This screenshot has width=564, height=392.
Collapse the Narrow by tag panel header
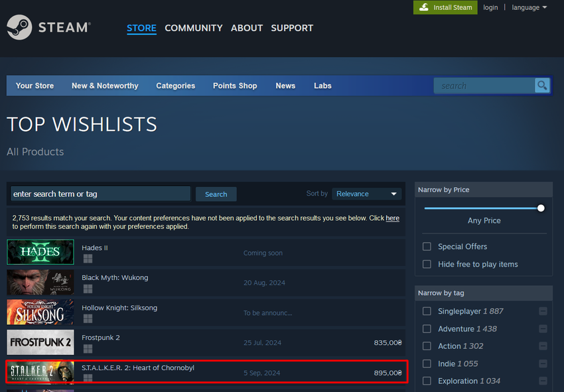pyautogui.click(x=483, y=293)
